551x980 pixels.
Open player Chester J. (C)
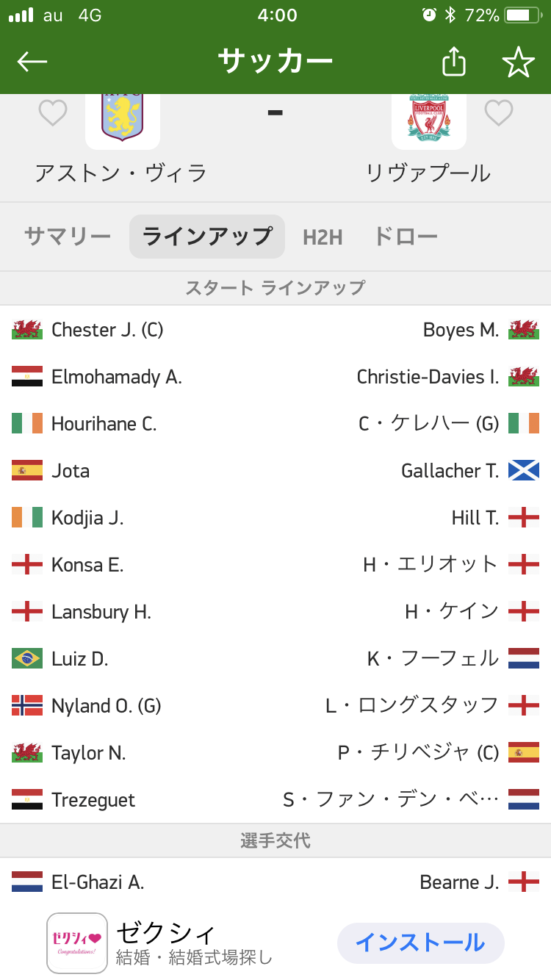(x=107, y=330)
